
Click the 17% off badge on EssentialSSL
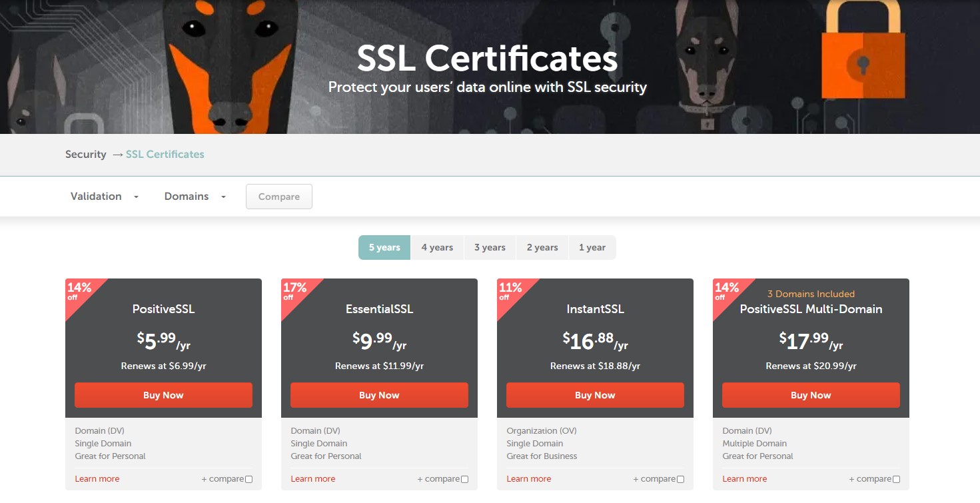click(294, 290)
